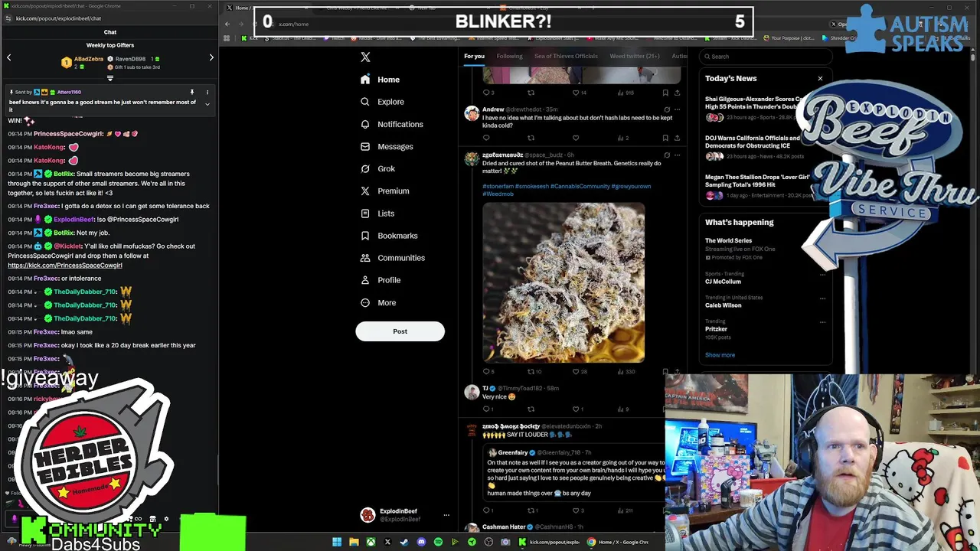This screenshot has height=551, width=980.
Task: Open the Pritzker trending topic
Action: click(x=717, y=329)
